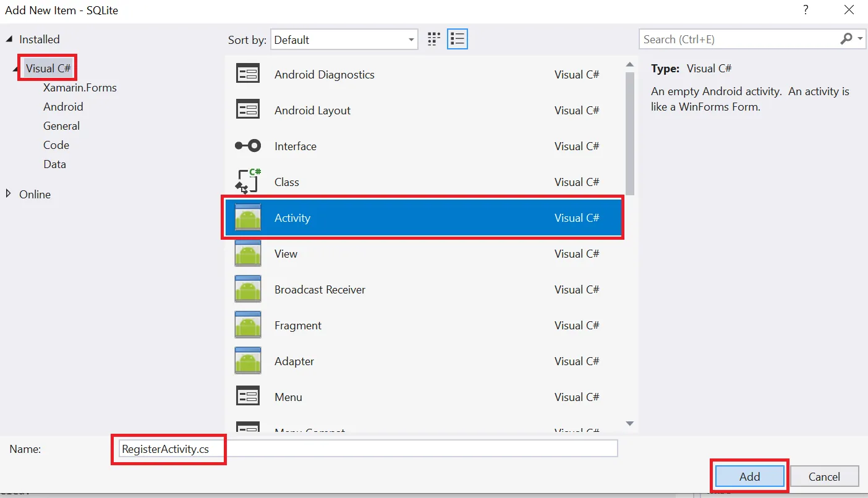Select the Android Layout template icon
868x498 pixels.
coord(248,110)
